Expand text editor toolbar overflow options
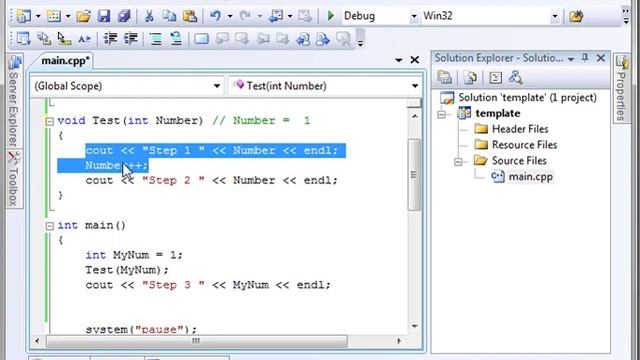 [x=360, y=43]
